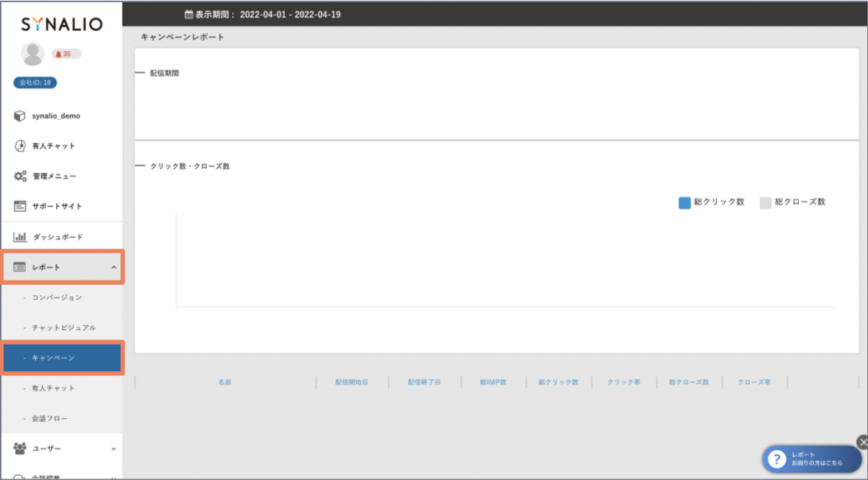
Task: Click 総クローズ数 legend label
Action: (800, 203)
